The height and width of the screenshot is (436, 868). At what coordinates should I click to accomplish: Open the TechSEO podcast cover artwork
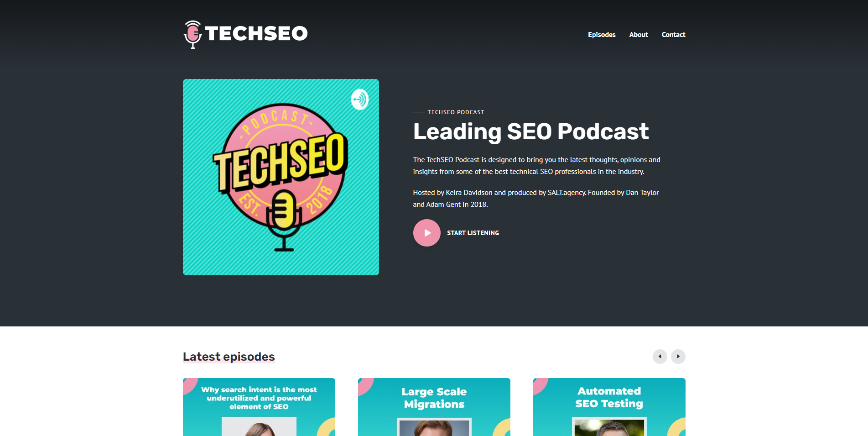coord(281,177)
